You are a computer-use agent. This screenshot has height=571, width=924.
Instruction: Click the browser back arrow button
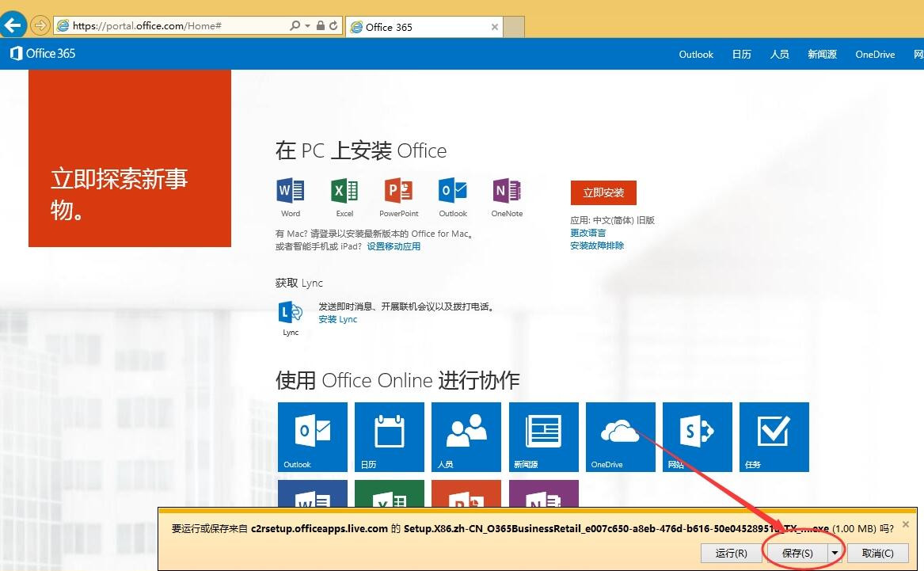click(x=13, y=25)
